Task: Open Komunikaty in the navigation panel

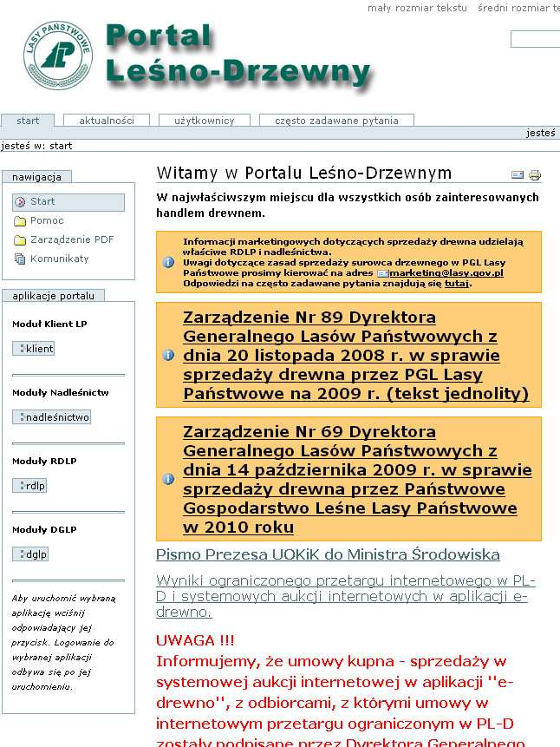Action: click(x=60, y=259)
